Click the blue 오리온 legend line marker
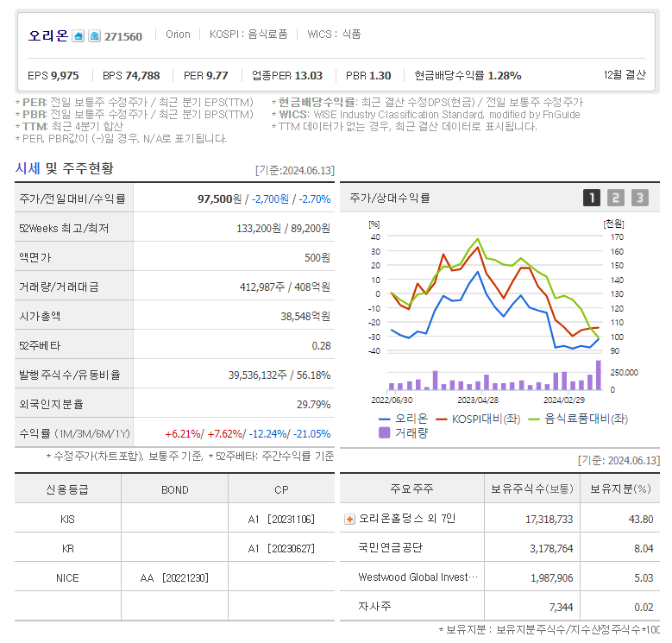Viewport: 672px width, 643px height. click(385, 419)
